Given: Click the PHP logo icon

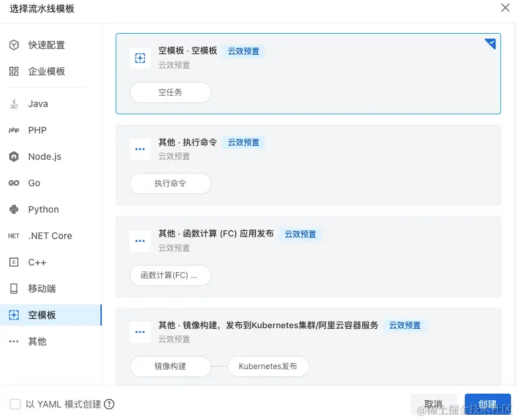Looking at the screenshot, I should tap(14, 130).
